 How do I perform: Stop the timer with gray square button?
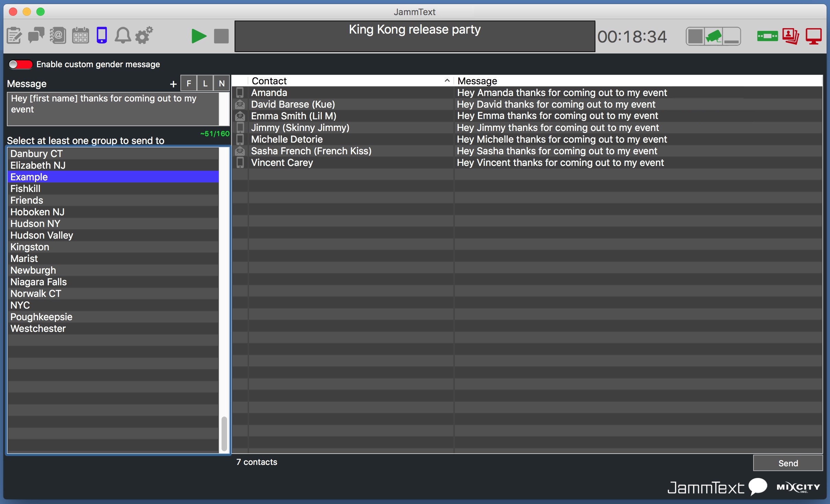pyautogui.click(x=221, y=36)
